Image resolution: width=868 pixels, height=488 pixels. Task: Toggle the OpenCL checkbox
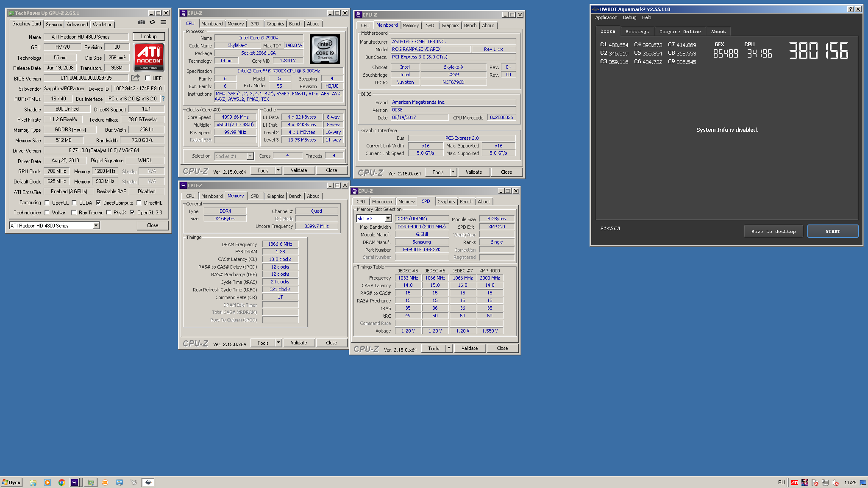pyautogui.click(x=47, y=203)
